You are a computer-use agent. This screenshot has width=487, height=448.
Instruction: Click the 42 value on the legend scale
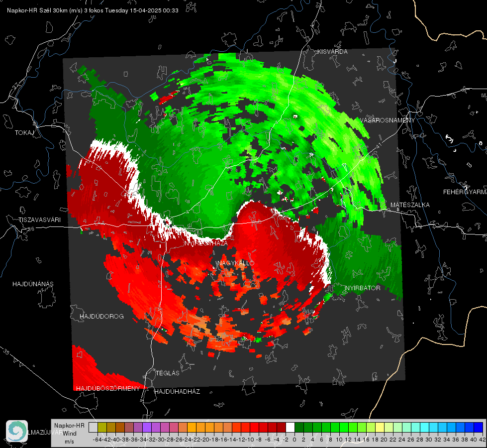pyautogui.click(x=482, y=440)
